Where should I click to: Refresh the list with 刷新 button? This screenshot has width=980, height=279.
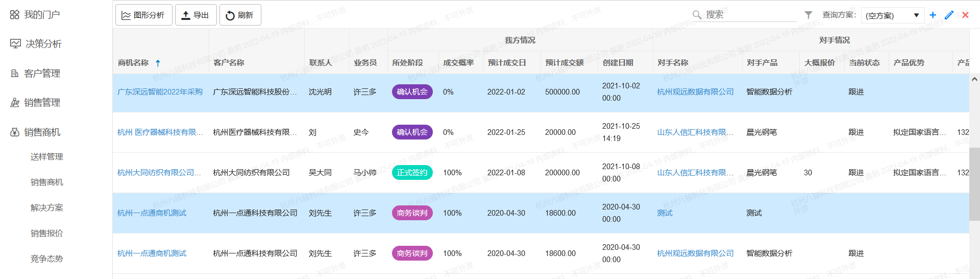(240, 15)
